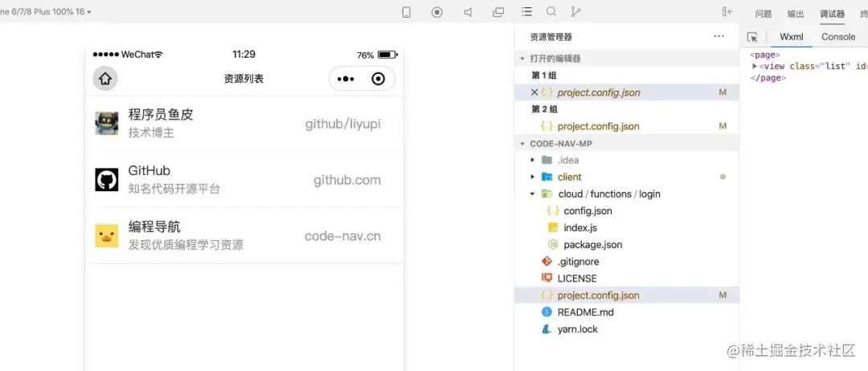Screen dimensions: 868x371
Task: Click the yellow duck 编程导航 thumbnail
Action: (x=106, y=236)
